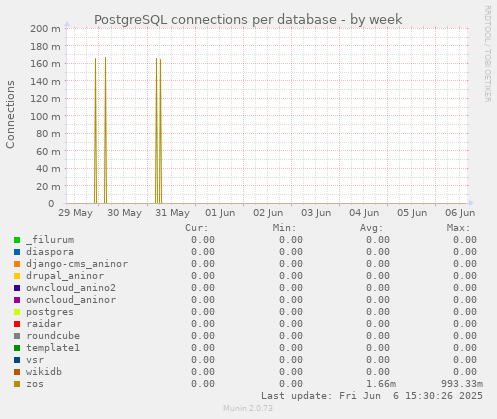Click the 200 m y-axis tick label
The width and height of the screenshot is (497, 419).
pyautogui.click(x=45, y=29)
